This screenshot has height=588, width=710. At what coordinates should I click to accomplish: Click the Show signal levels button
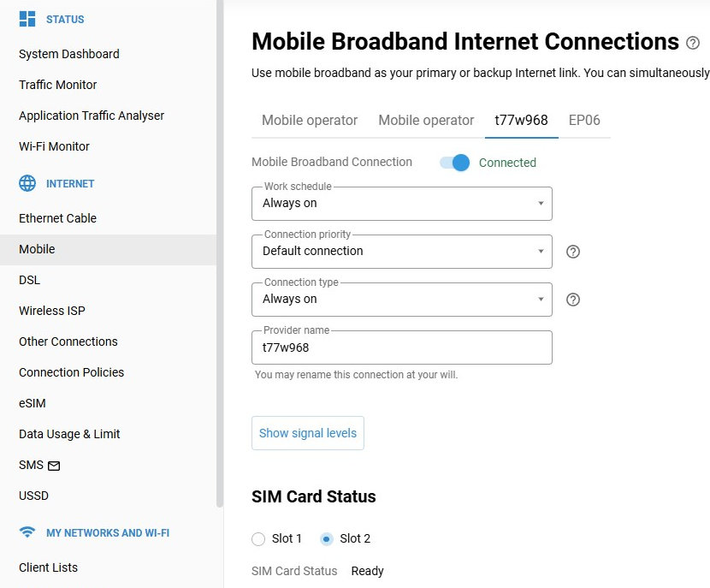tap(308, 433)
